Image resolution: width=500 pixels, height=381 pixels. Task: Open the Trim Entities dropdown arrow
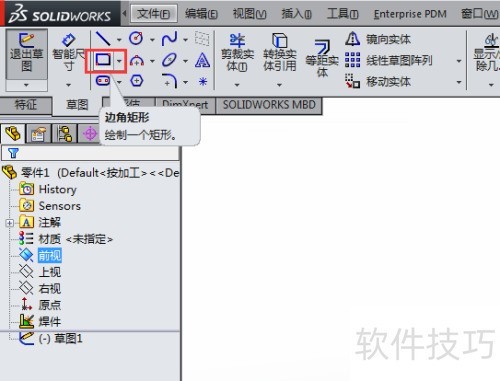[237, 85]
